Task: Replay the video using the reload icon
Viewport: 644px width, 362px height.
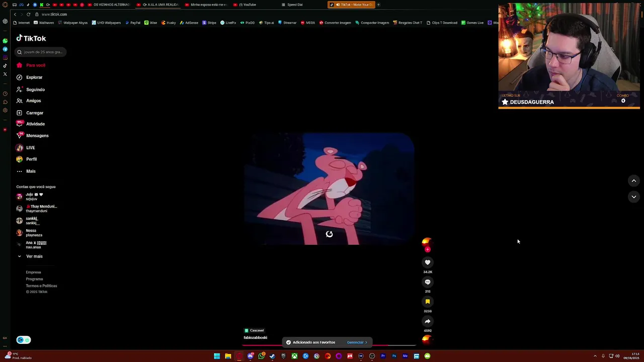Action: pos(329,234)
